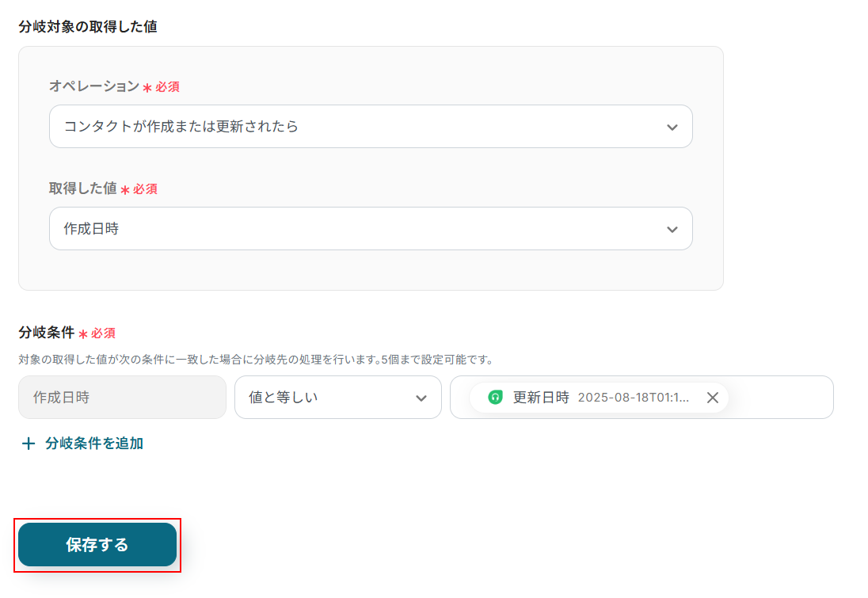The image size is (868, 598).
Task: Click the plus icon beside 分岐条件を追加
Action: (x=29, y=444)
